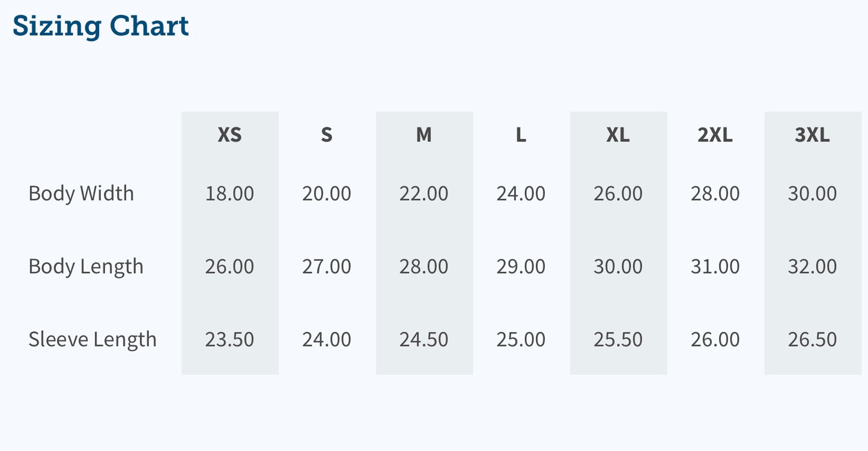868x451 pixels.
Task: Click the M Body Width value 22.00
Action: (424, 194)
